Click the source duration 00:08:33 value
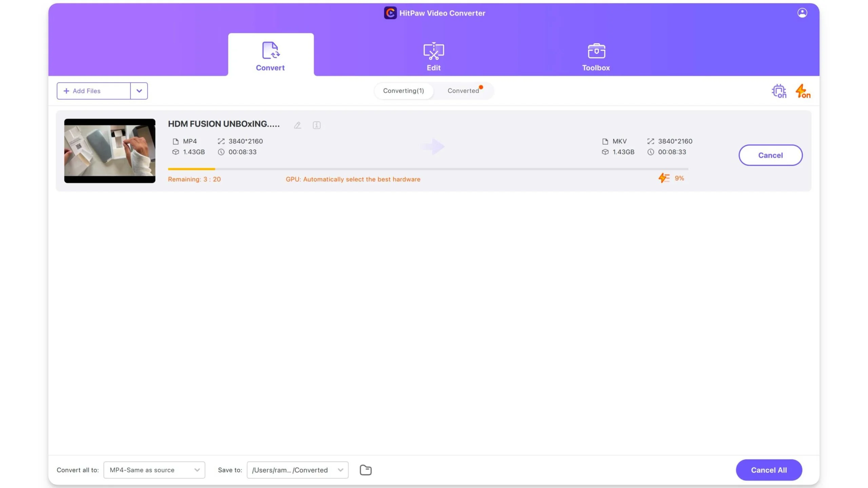This screenshot has height=488, width=868. (x=242, y=152)
